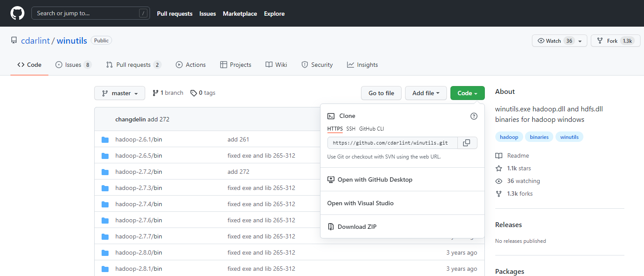
Task: View the 1 branch link
Action: coord(168,93)
